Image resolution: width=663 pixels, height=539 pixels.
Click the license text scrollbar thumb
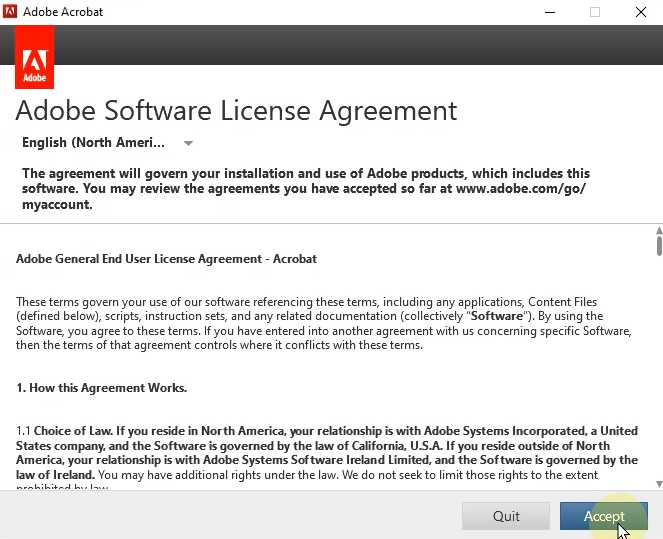click(x=658, y=243)
